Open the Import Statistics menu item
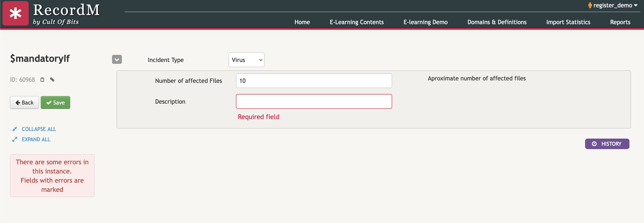Viewport: 644px width, 223px height. coord(568,22)
